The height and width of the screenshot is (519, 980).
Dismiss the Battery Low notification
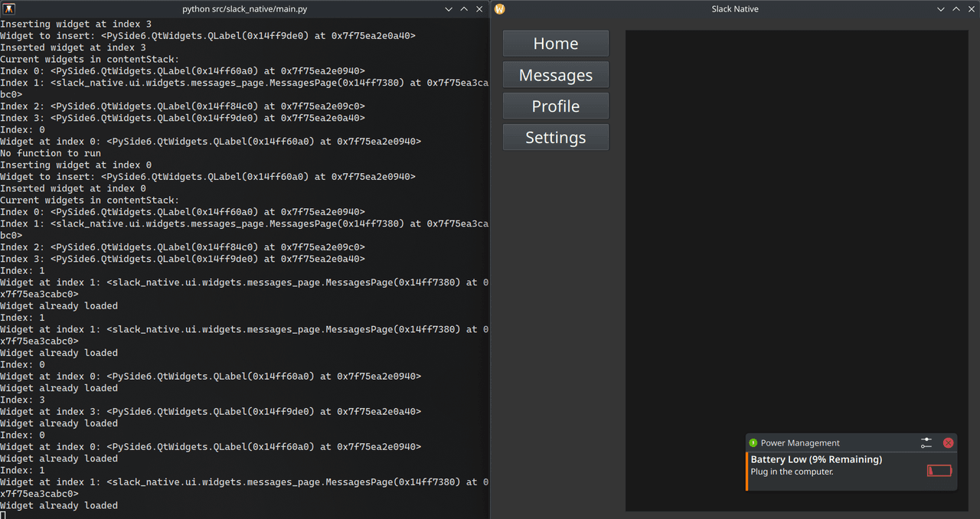(x=948, y=442)
